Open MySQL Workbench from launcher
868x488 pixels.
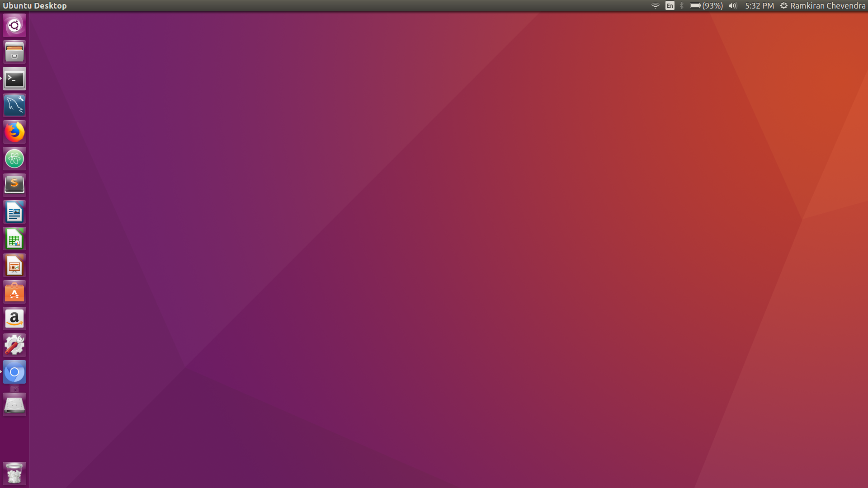14,105
